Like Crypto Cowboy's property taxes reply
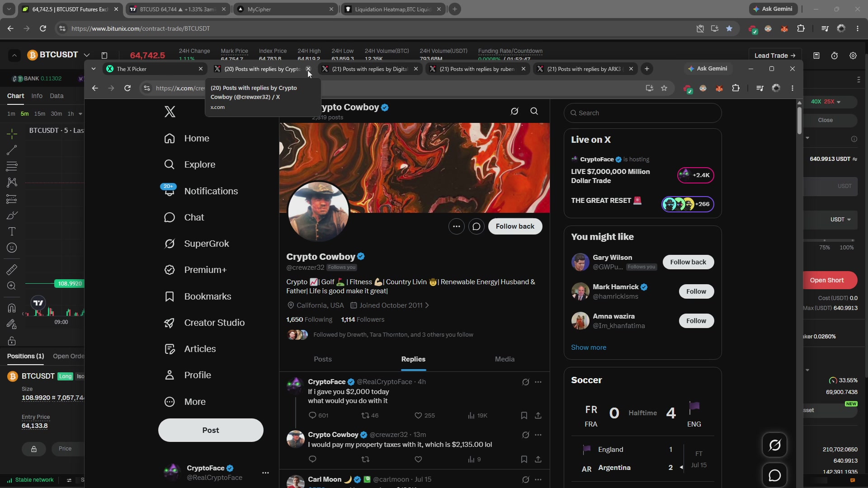868x488 pixels. pos(418,460)
